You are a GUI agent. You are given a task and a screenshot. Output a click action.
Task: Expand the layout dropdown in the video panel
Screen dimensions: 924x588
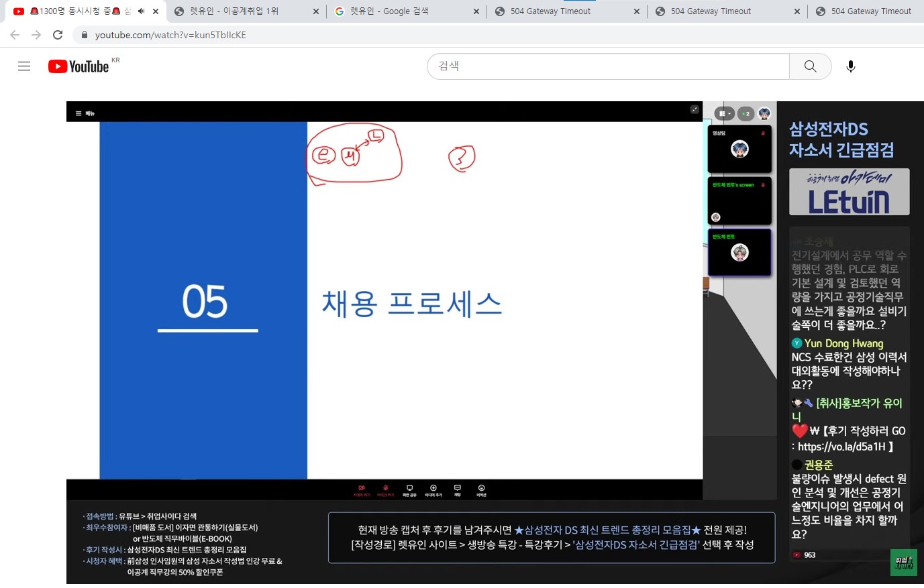click(x=724, y=114)
